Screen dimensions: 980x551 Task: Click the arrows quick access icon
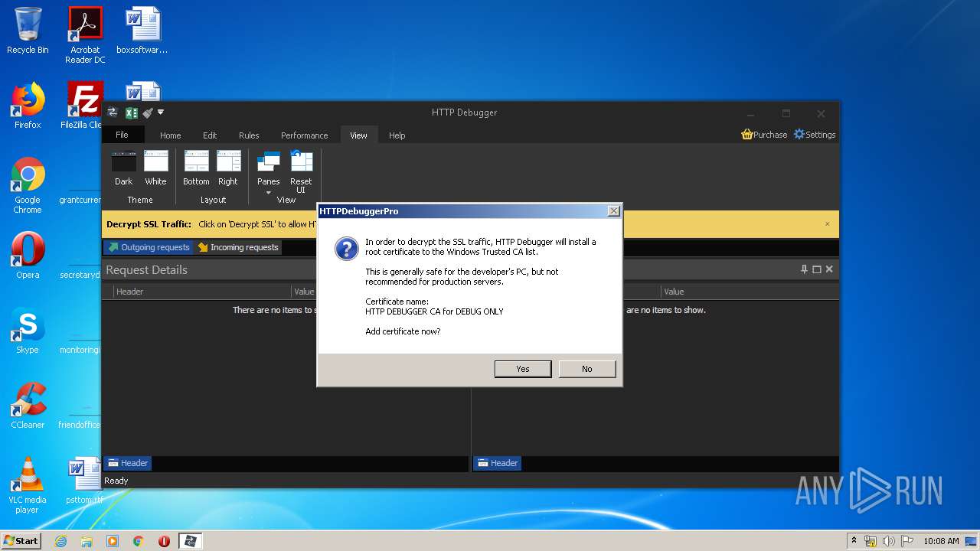click(x=113, y=112)
